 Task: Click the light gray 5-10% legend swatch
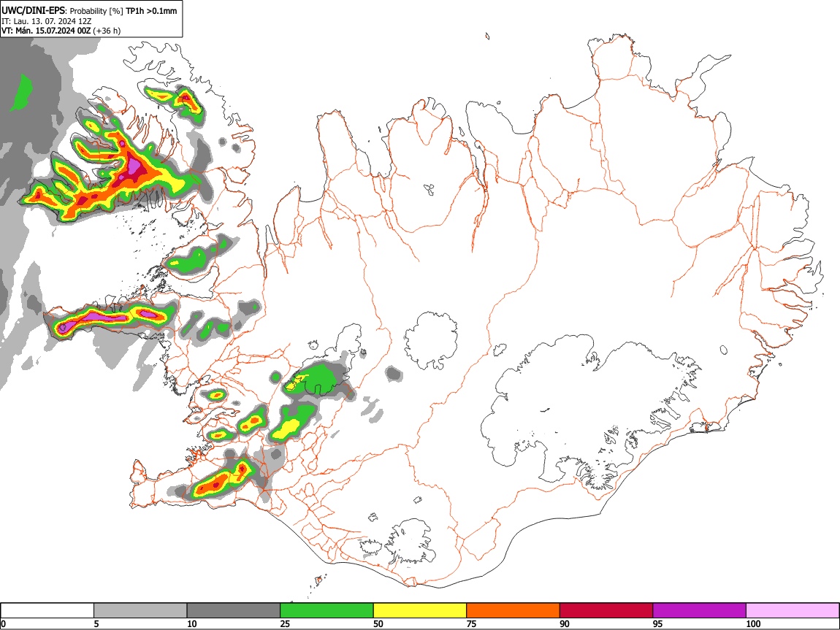tap(140, 611)
